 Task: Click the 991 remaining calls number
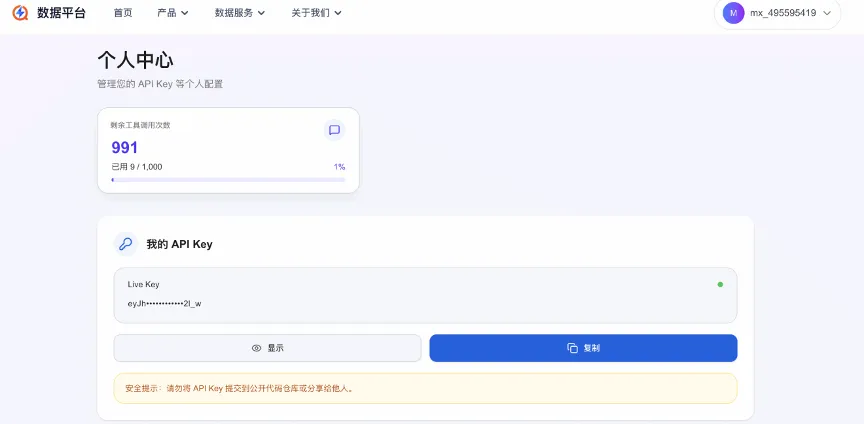125,148
